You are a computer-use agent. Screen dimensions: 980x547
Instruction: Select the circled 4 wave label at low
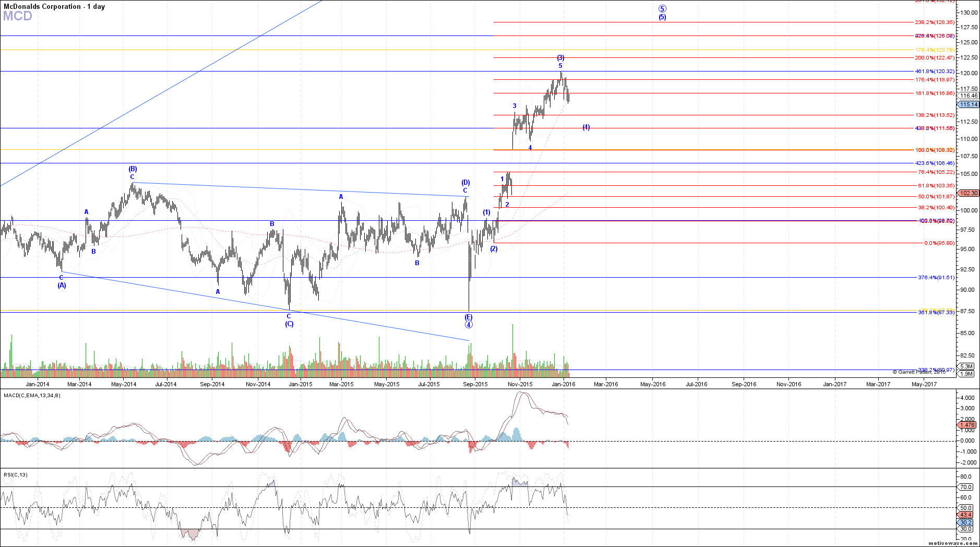(x=469, y=325)
